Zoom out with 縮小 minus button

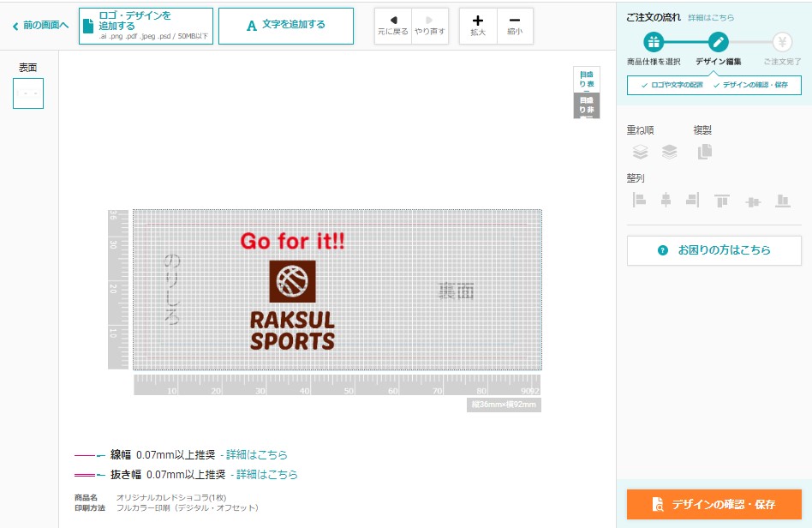(515, 26)
